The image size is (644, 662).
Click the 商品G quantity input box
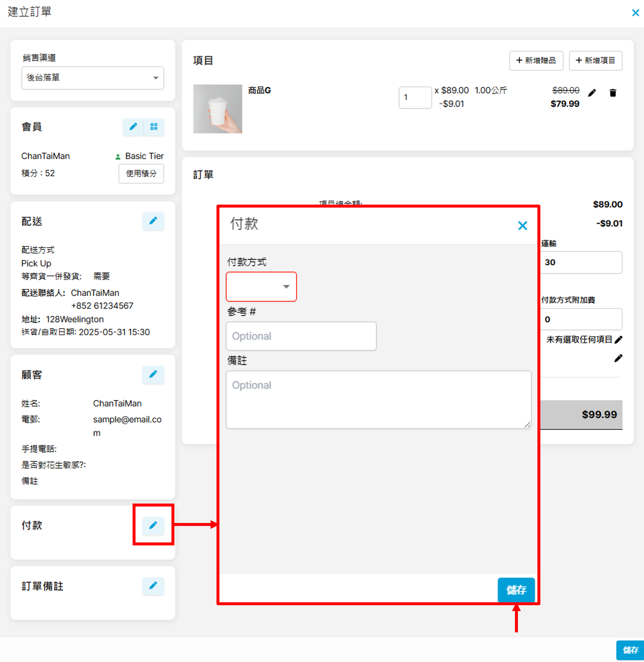(x=415, y=97)
